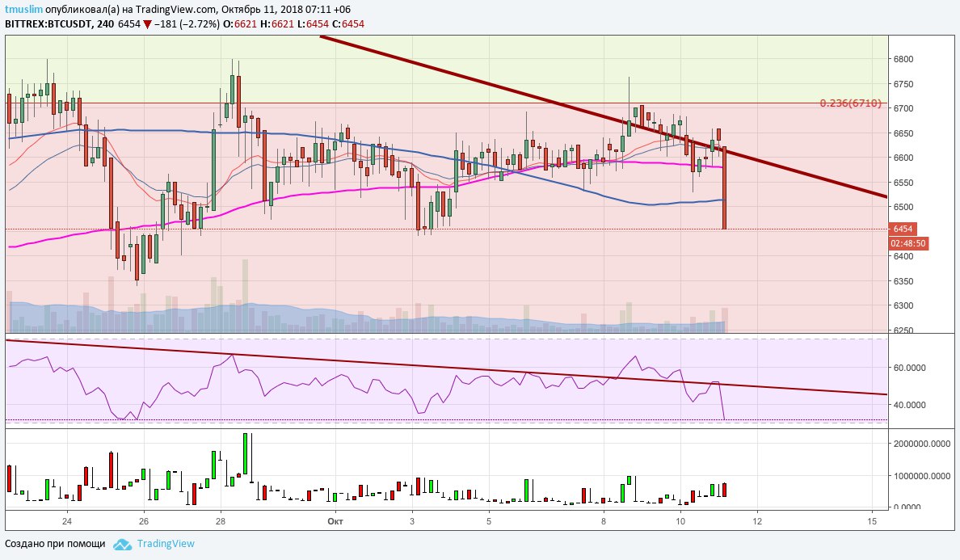Click the close value C:6454
This screenshot has width=960, height=560.
click(348, 24)
